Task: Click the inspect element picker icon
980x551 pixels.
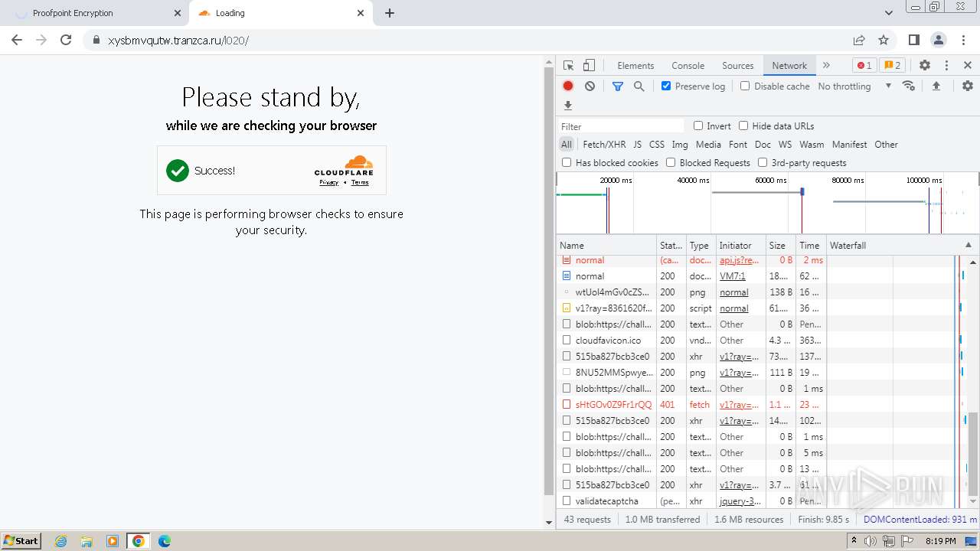Action: (x=568, y=66)
